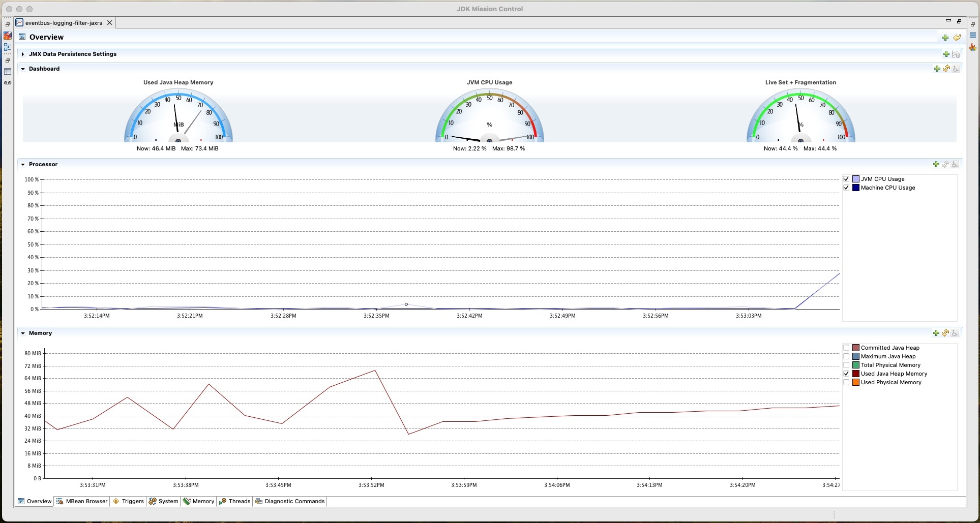Restore the upper left sidebar view stack
The image size is (980, 523).
(7, 24)
